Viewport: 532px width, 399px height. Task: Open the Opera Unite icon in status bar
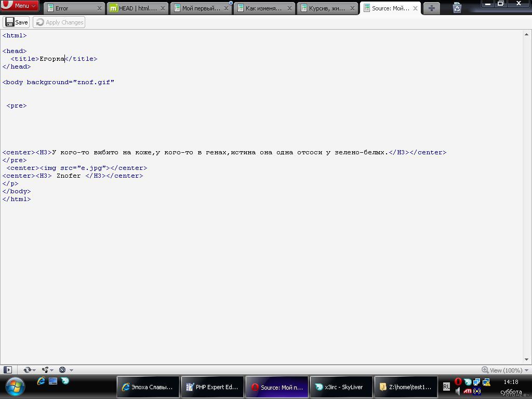(45, 370)
